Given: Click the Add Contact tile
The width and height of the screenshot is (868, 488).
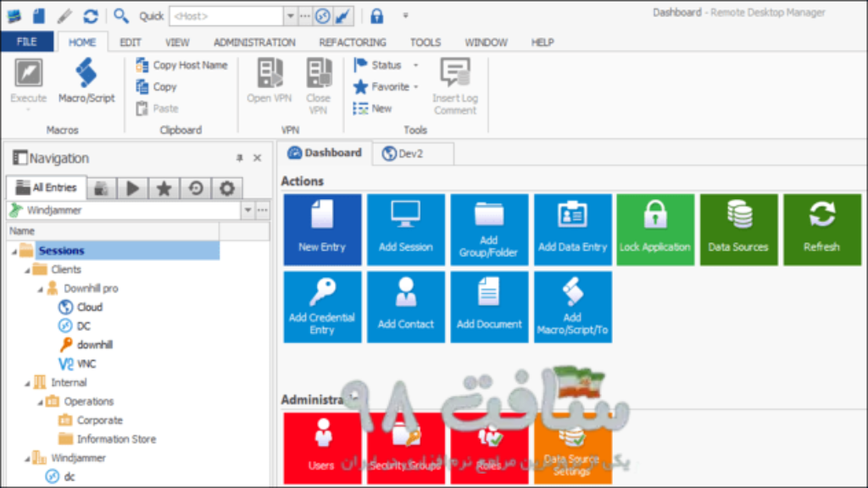Looking at the screenshot, I should 406,307.
